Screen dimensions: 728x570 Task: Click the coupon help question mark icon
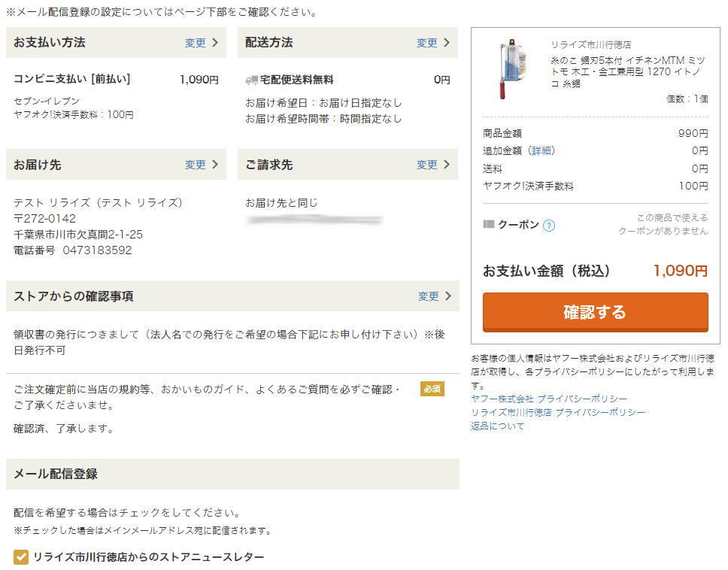click(x=549, y=225)
